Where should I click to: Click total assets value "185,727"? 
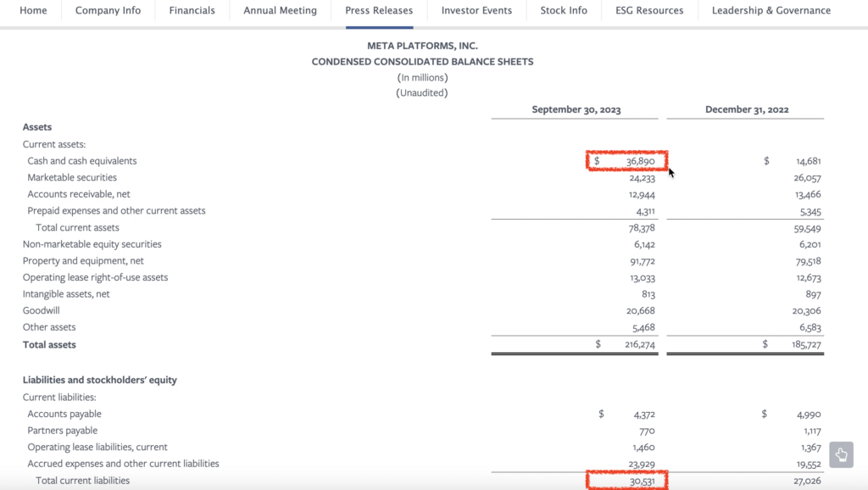pos(807,345)
